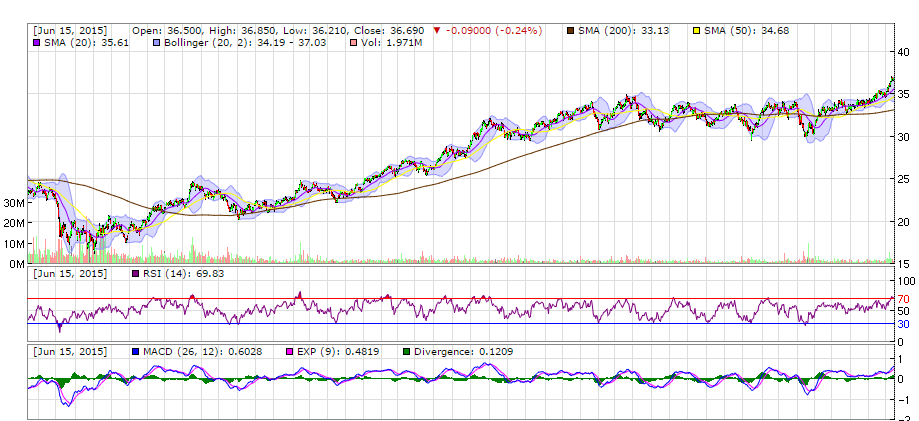
Task: Click the 30M volume axis label
Action: pyautogui.click(x=13, y=203)
